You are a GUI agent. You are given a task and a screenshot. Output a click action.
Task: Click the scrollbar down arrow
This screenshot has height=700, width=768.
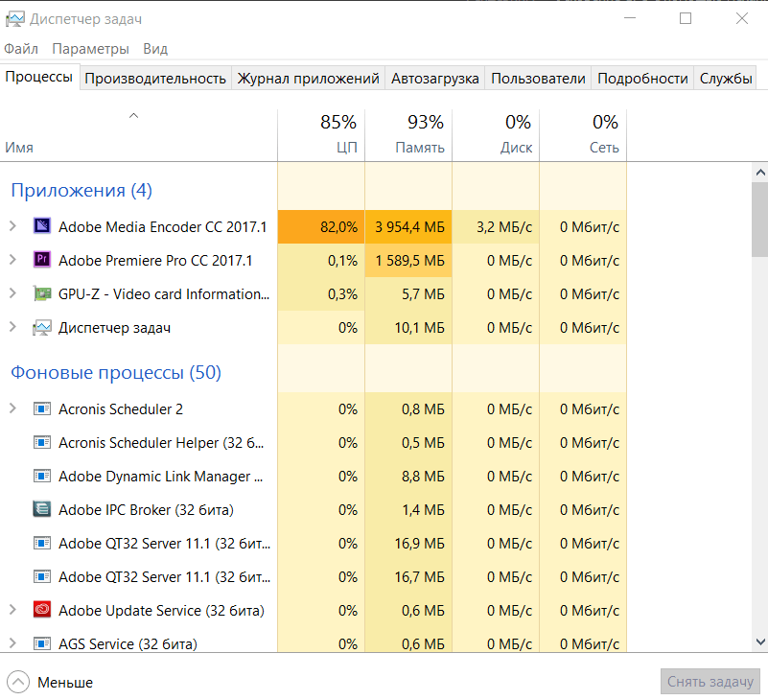(x=760, y=642)
